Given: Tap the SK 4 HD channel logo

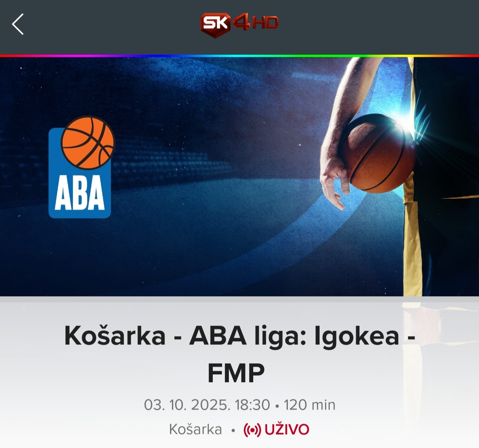Looking at the screenshot, I should click(239, 24).
